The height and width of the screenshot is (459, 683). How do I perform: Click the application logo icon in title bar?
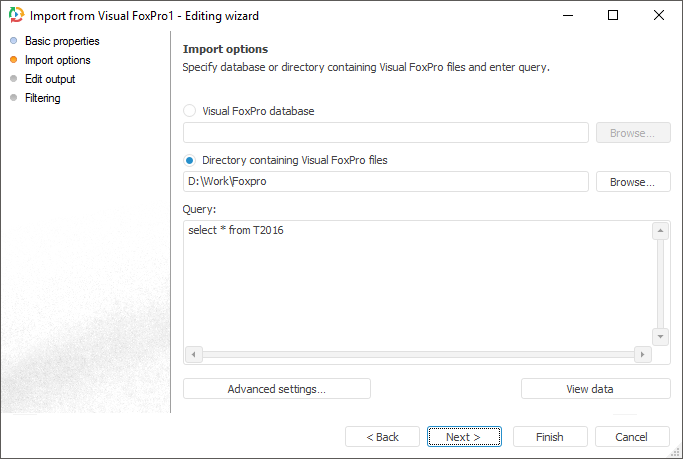point(15,15)
